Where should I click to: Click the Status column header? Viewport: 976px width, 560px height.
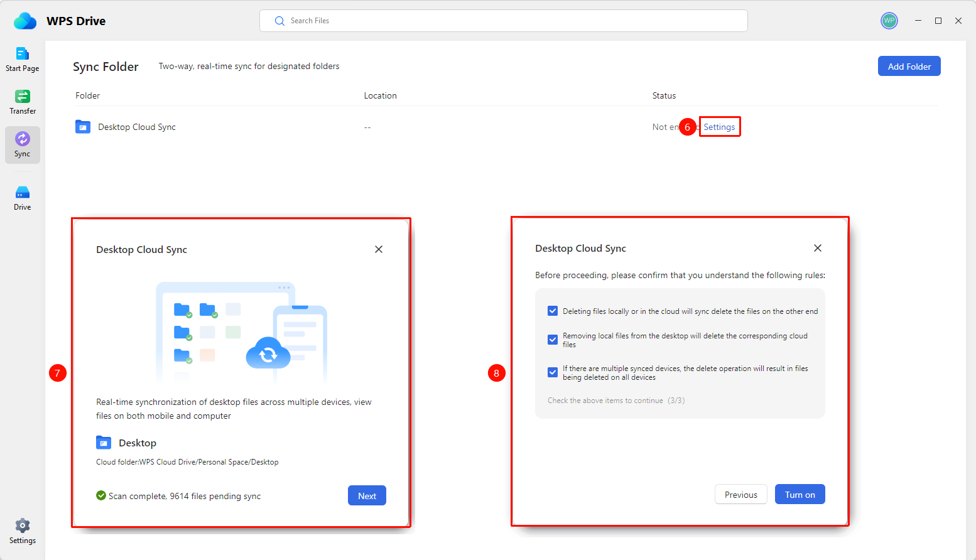click(664, 95)
